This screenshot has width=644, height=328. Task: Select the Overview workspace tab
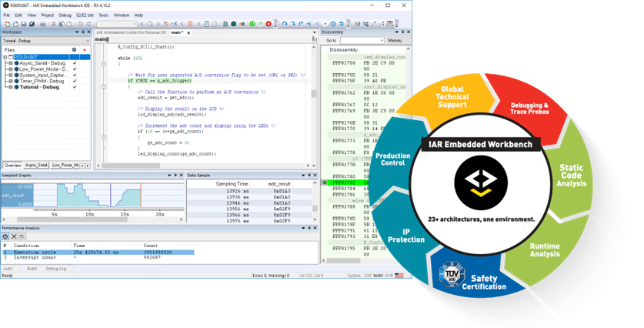point(13,166)
